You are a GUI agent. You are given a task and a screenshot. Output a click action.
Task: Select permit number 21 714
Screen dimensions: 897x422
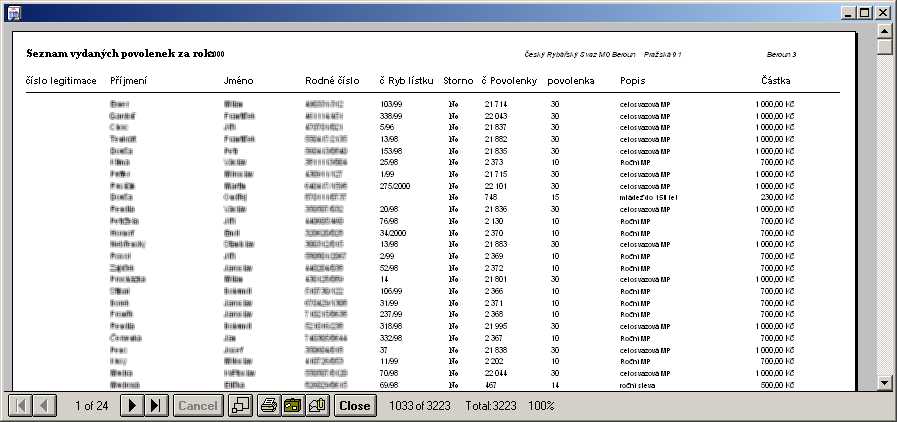496,104
